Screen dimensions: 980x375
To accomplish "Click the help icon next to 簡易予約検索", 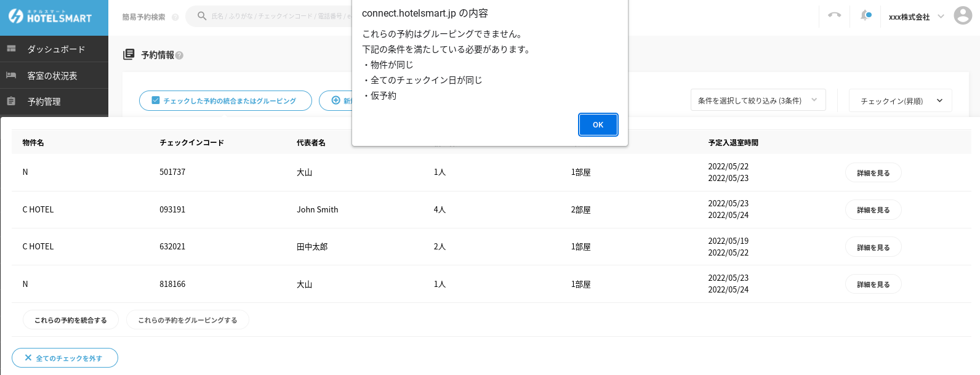I will [175, 17].
